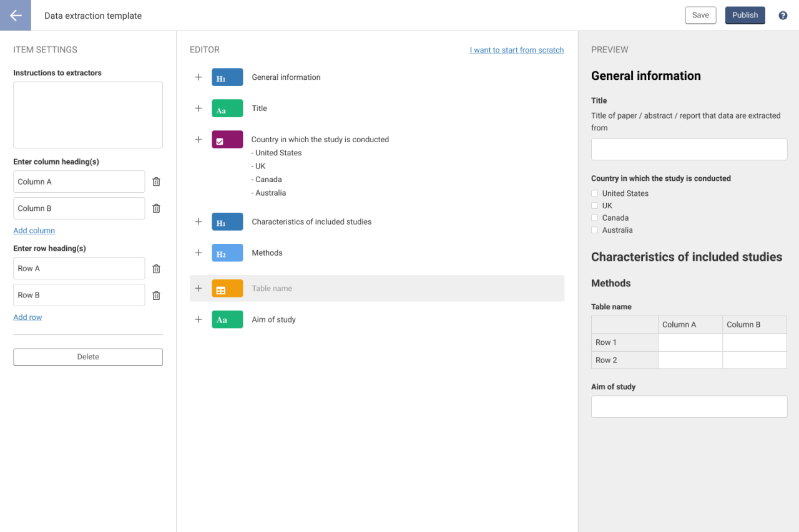The width and height of the screenshot is (799, 532).
Task: Click '- UK' option in editor
Action: click(x=258, y=167)
